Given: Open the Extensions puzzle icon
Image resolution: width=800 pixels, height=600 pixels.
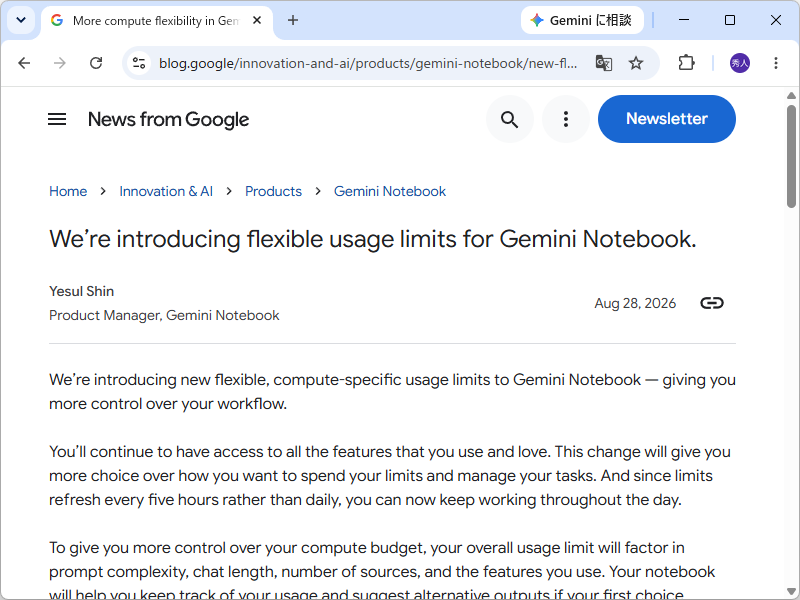Looking at the screenshot, I should pyautogui.click(x=686, y=63).
